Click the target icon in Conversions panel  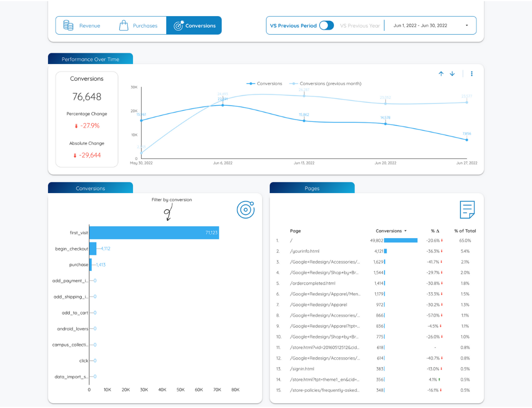click(x=246, y=210)
